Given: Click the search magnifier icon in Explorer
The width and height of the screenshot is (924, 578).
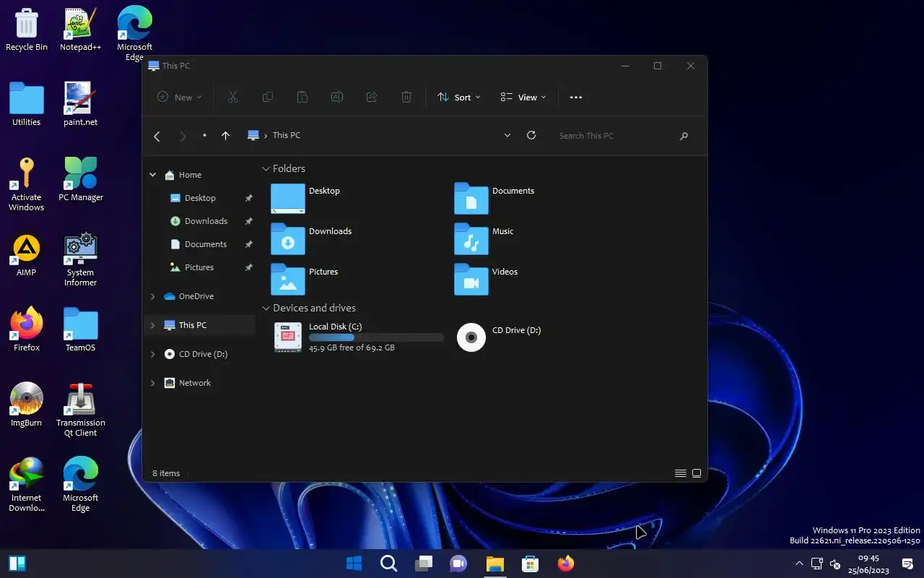Looking at the screenshot, I should [x=684, y=136].
